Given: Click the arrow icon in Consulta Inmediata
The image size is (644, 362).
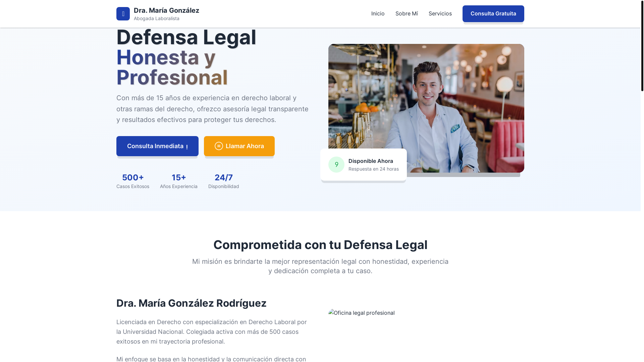Looking at the screenshot, I should point(187,146).
